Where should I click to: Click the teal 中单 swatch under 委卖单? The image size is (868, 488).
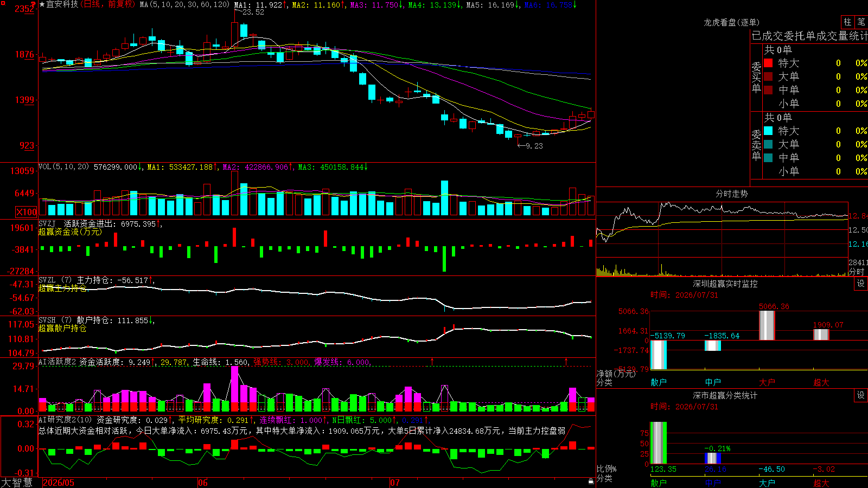[768, 158]
